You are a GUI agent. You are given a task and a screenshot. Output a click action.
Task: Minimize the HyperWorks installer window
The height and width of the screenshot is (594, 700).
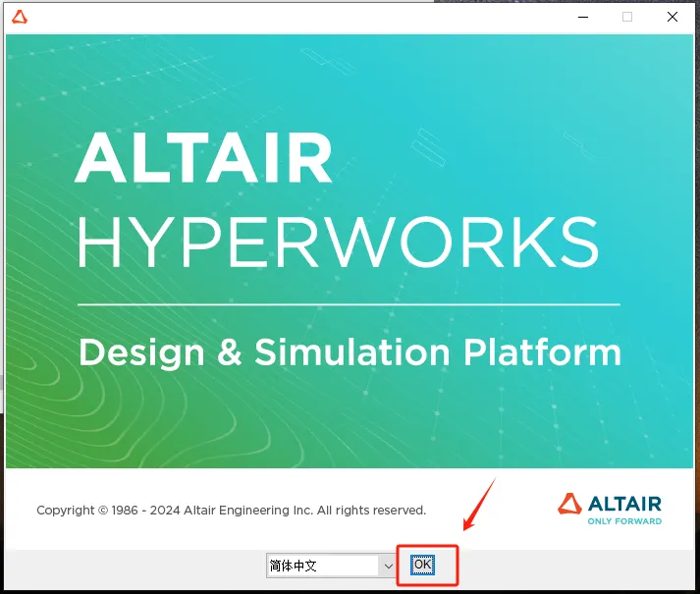583,17
